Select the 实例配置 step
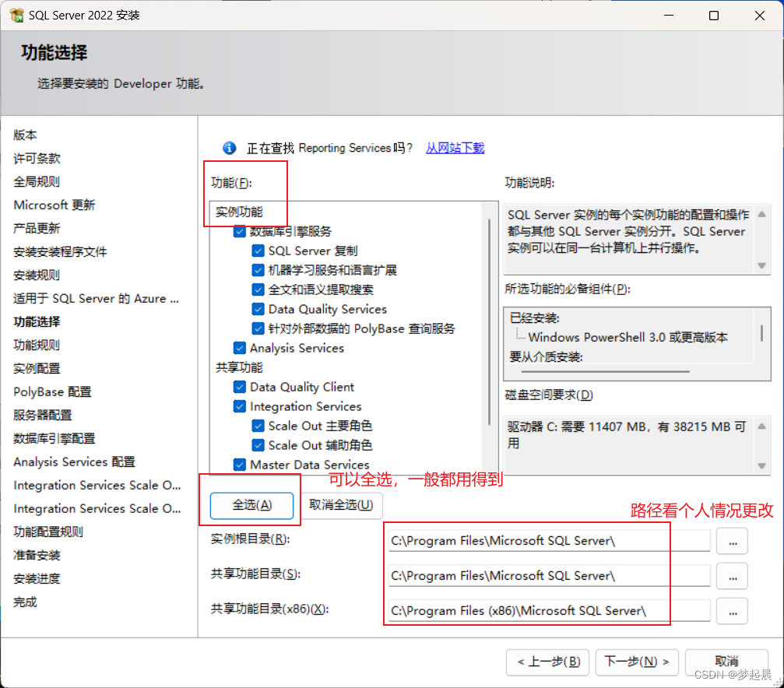This screenshot has height=688, width=784. pos(37,368)
